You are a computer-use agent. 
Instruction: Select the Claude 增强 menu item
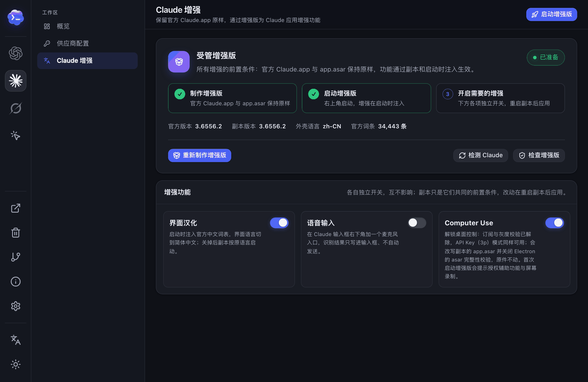click(x=87, y=61)
